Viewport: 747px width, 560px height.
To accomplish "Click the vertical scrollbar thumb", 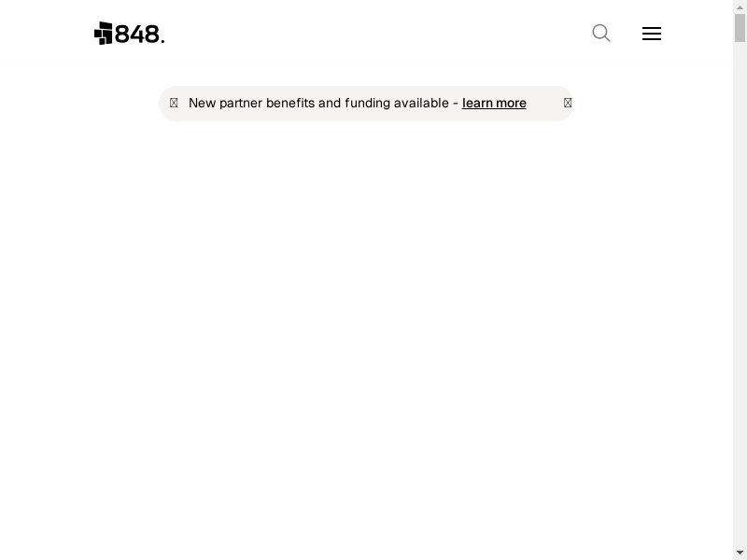I will 740,28.
